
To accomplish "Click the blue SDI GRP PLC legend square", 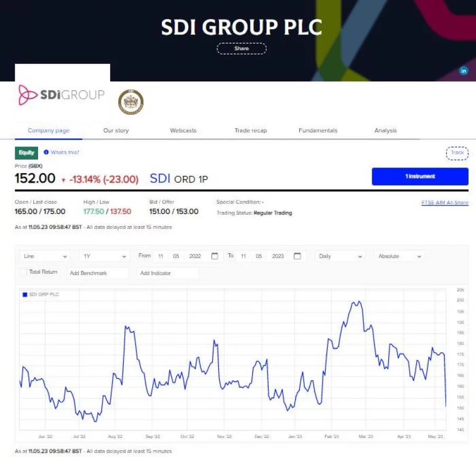I will 25,294.
